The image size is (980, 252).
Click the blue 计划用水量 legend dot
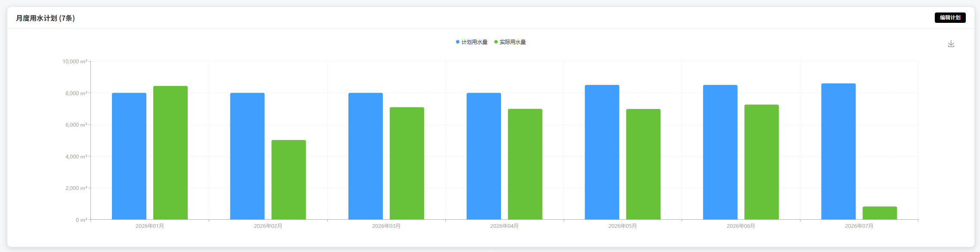(x=458, y=42)
